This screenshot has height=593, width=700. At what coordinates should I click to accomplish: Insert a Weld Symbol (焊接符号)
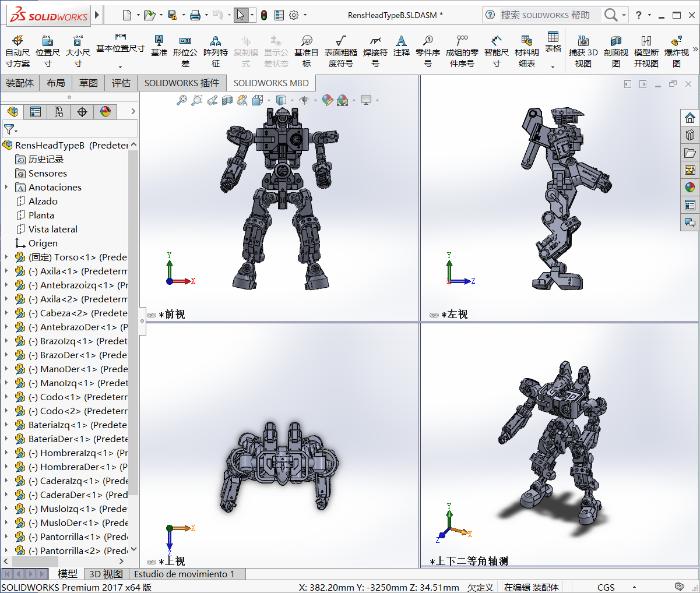tap(375, 51)
